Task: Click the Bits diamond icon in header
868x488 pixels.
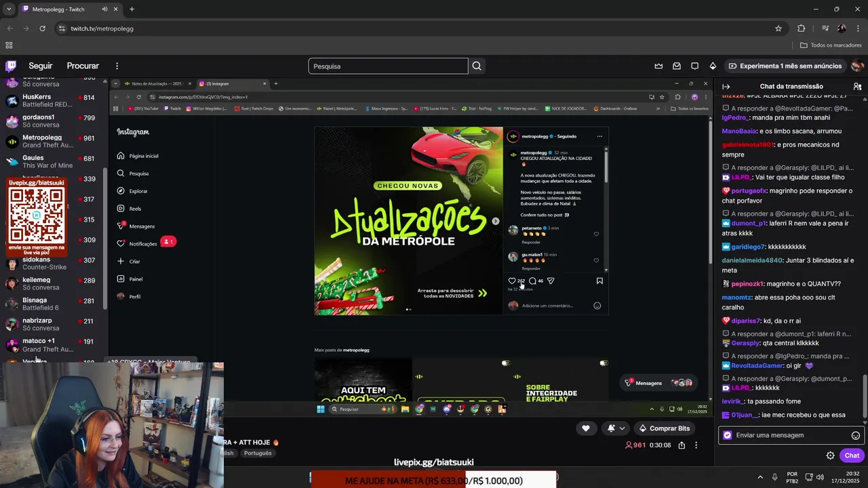Action: [x=713, y=66]
